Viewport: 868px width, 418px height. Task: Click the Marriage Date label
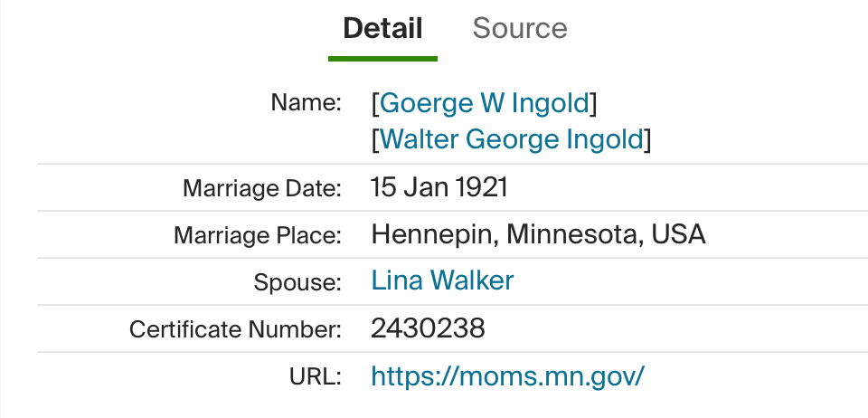262,189
